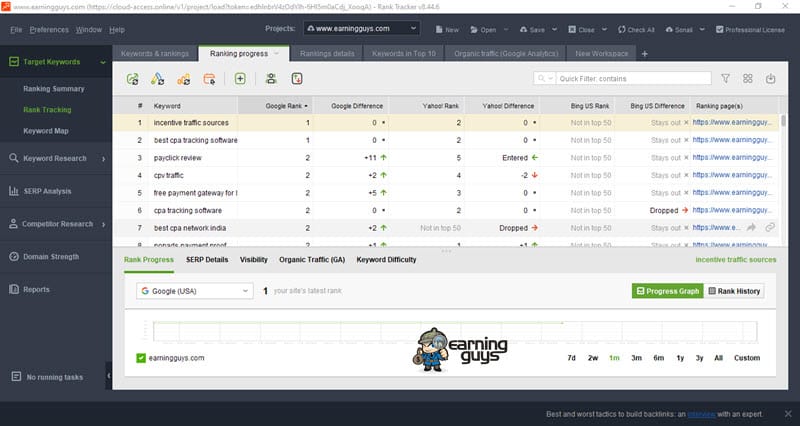This screenshot has width=800, height=426.
Task: Open the SERP Details tab
Action: click(207, 260)
